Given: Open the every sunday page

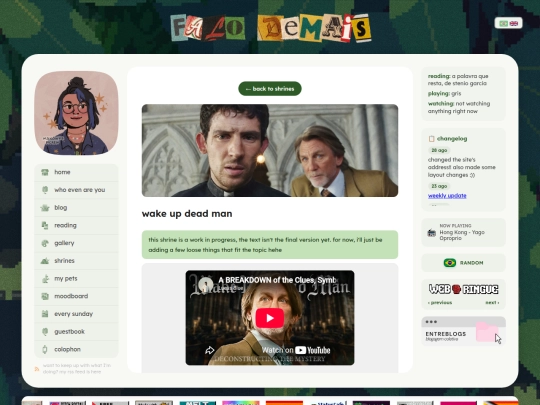Looking at the screenshot, I should click(76, 314).
